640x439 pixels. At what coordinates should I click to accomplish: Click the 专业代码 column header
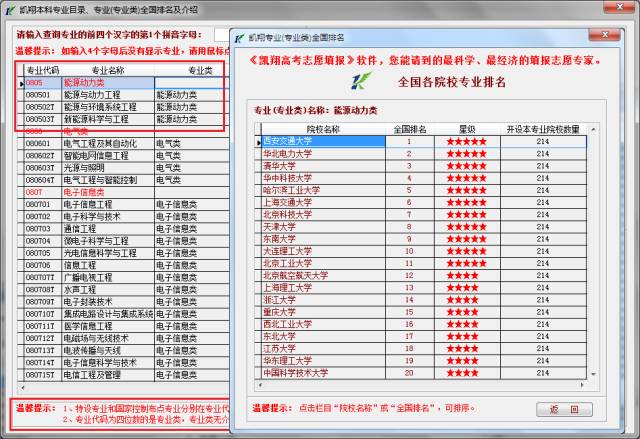click(43, 71)
